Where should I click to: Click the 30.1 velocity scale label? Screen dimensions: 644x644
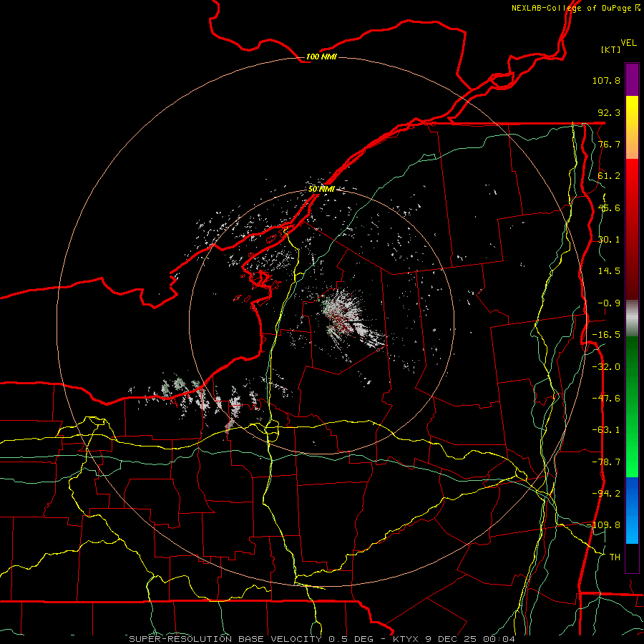point(609,240)
